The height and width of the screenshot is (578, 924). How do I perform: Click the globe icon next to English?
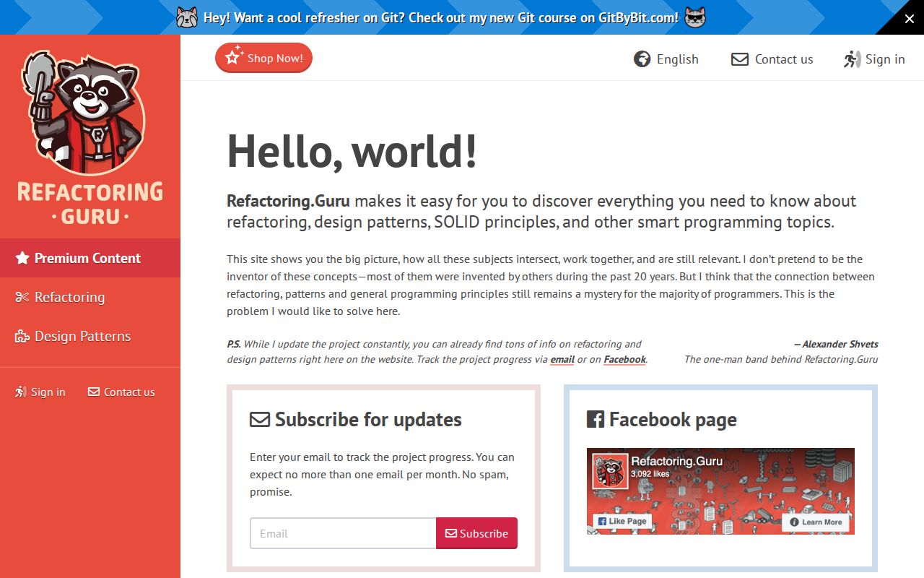click(642, 59)
